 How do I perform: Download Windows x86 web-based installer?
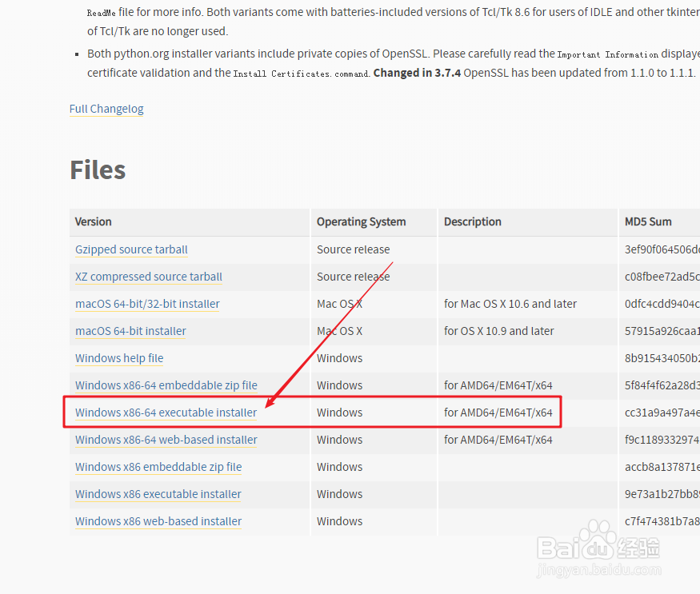tap(158, 522)
